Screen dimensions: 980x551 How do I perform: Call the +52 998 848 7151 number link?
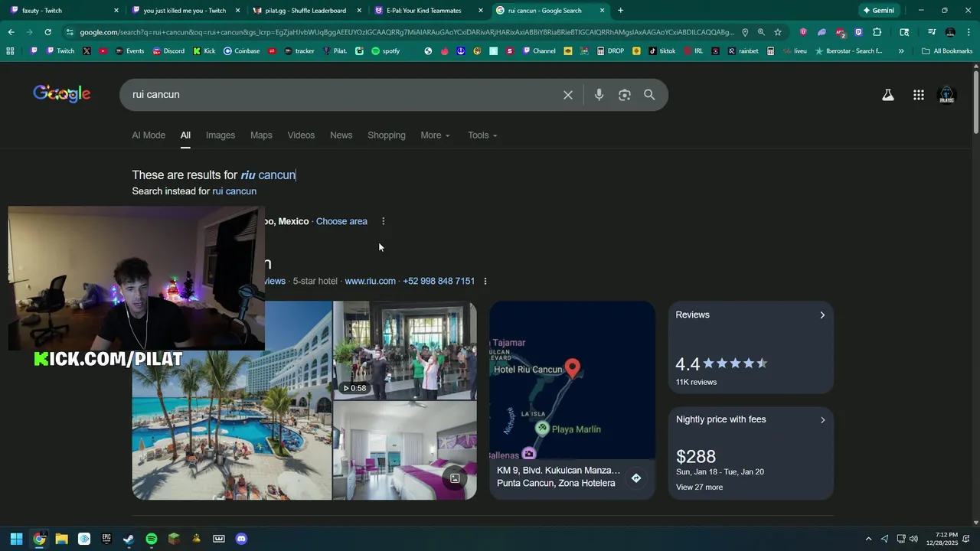pos(439,281)
